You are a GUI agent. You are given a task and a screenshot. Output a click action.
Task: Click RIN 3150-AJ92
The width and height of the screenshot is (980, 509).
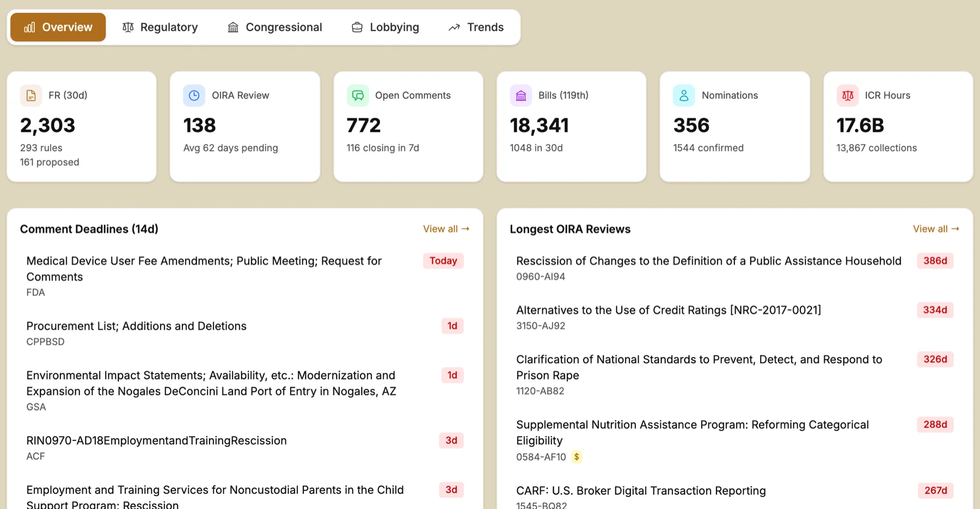point(541,326)
